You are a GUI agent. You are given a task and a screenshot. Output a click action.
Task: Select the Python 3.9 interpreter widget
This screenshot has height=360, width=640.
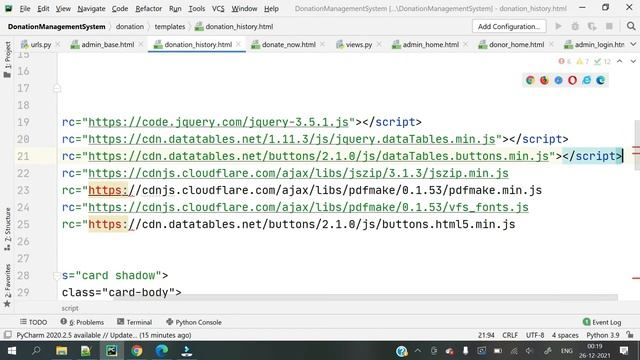tap(602, 335)
